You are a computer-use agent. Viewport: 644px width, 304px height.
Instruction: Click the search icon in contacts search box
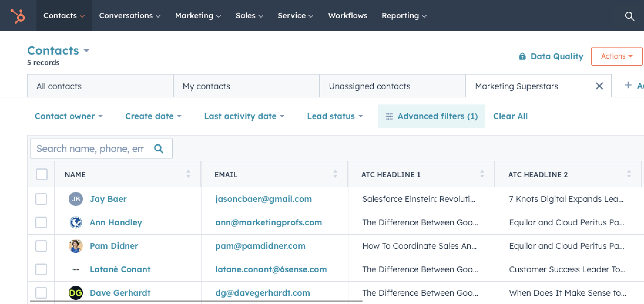pos(159,149)
